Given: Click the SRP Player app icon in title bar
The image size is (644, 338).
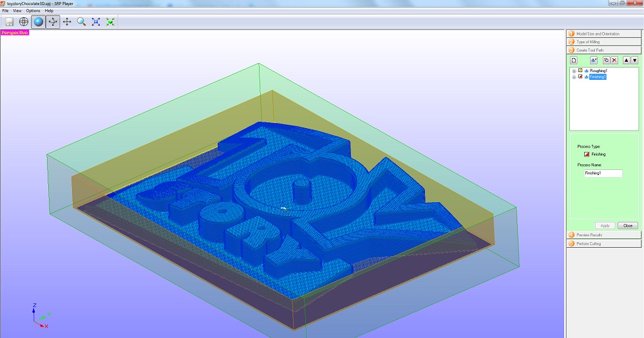Looking at the screenshot, I should point(3,3).
